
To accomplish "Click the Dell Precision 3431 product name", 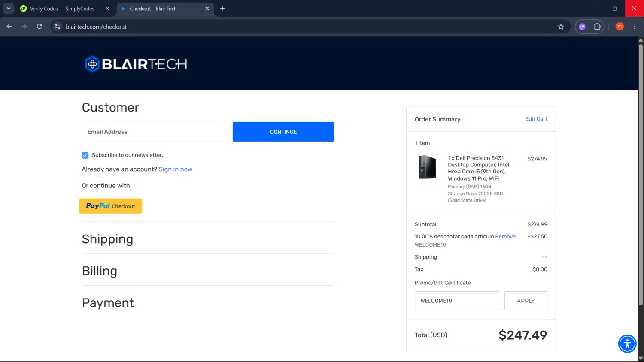I will coord(478,168).
